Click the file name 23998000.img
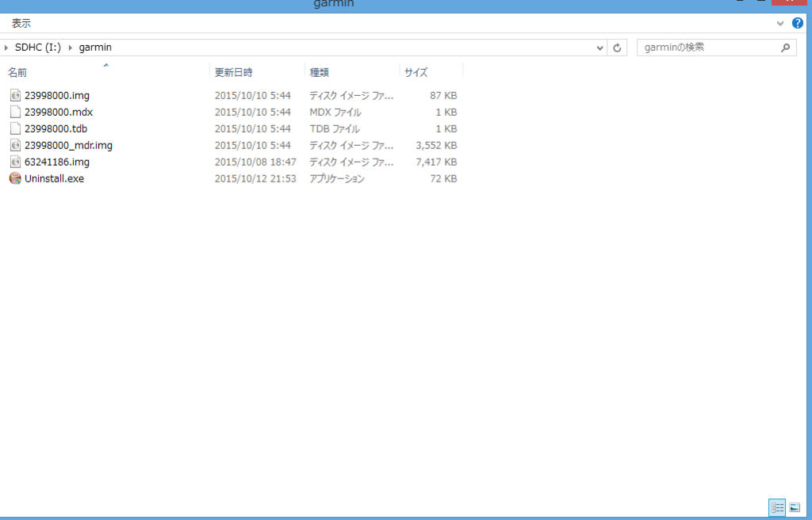Image resolution: width=812 pixels, height=520 pixels. pyautogui.click(x=57, y=95)
